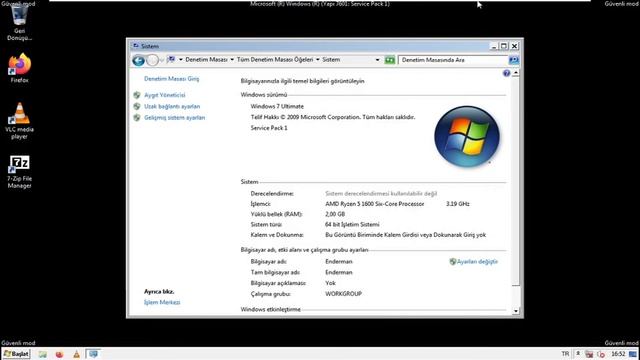The height and width of the screenshot is (360, 640).
Task: Open the Aygıt Yöneticisi link
Action: point(164,95)
